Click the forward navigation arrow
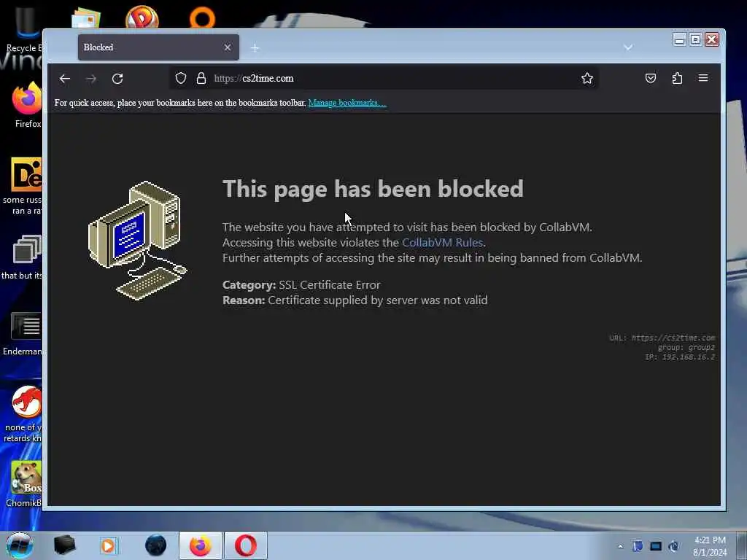747x560 pixels. click(x=91, y=79)
